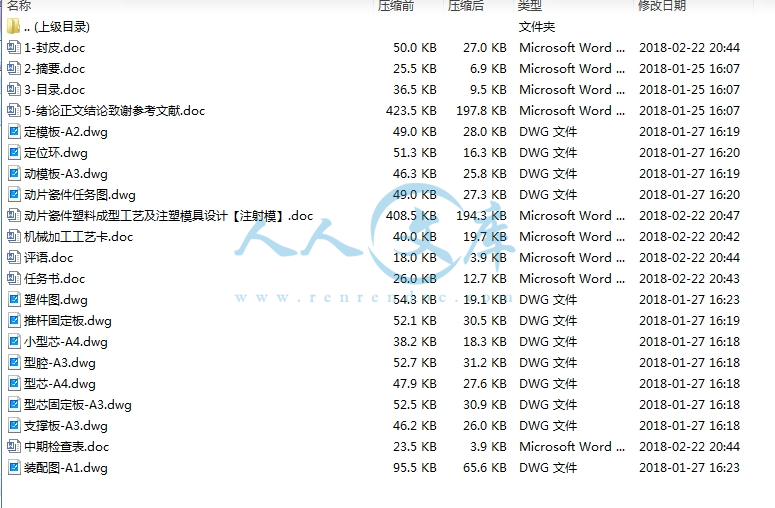Select file name 5-绪论正文结论致谢参考文献.doc

(114, 111)
